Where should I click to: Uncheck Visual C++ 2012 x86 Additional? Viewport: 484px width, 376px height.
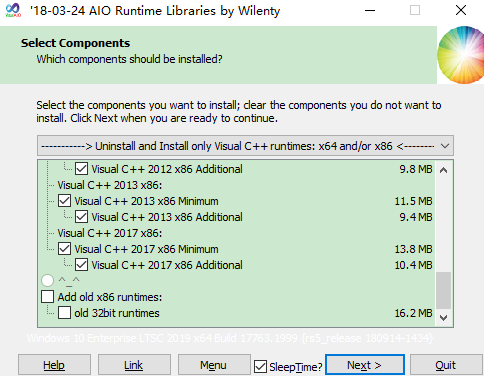pyautogui.click(x=81, y=169)
